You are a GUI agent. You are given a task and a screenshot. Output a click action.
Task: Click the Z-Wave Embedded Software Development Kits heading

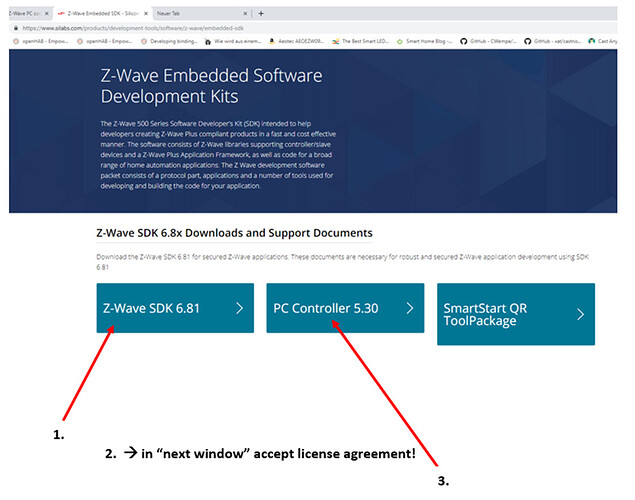(x=211, y=86)
